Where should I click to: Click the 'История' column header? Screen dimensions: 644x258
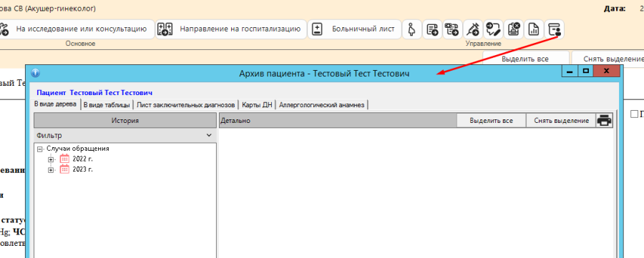pyautogui.click(x=125, y=121)
